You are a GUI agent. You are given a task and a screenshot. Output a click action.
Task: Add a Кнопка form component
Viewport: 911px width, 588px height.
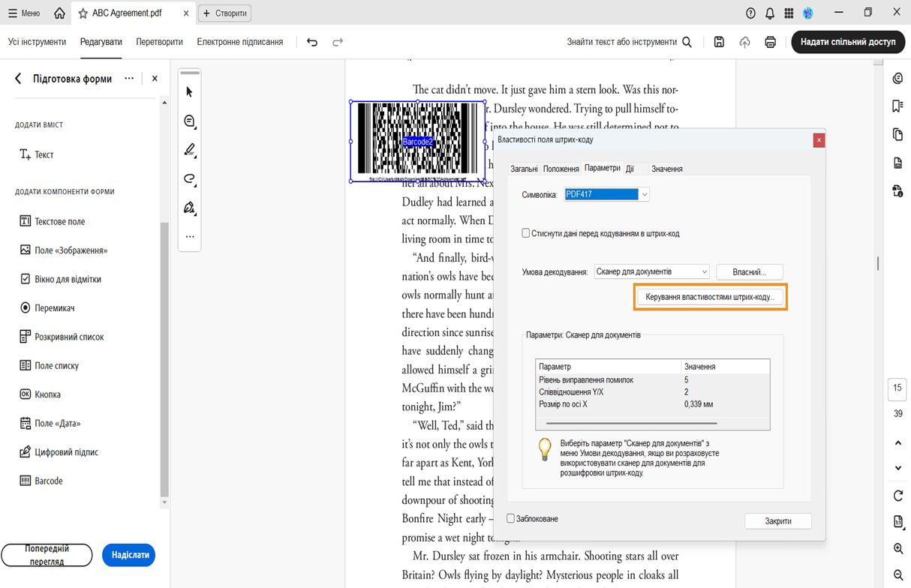(40, 394)
